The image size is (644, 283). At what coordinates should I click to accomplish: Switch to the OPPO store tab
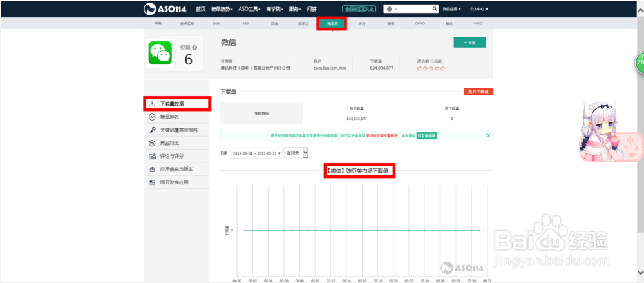click(x=420, y=24)
